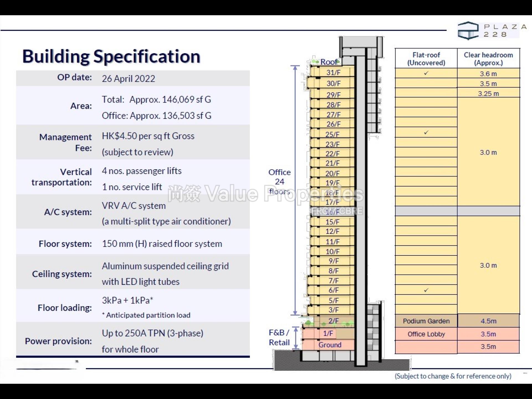This screenshot has height=399, width=532.
Task: Click the checkmark in the 31/F flat-roof row
Action: pyautogui.click(x=426, y=73)
